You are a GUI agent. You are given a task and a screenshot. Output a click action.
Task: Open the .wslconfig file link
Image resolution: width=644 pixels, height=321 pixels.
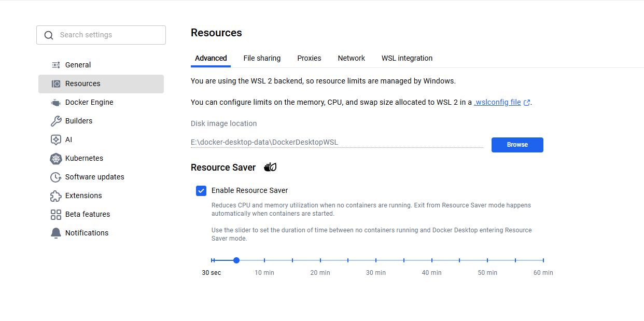(x=498, y=102)
